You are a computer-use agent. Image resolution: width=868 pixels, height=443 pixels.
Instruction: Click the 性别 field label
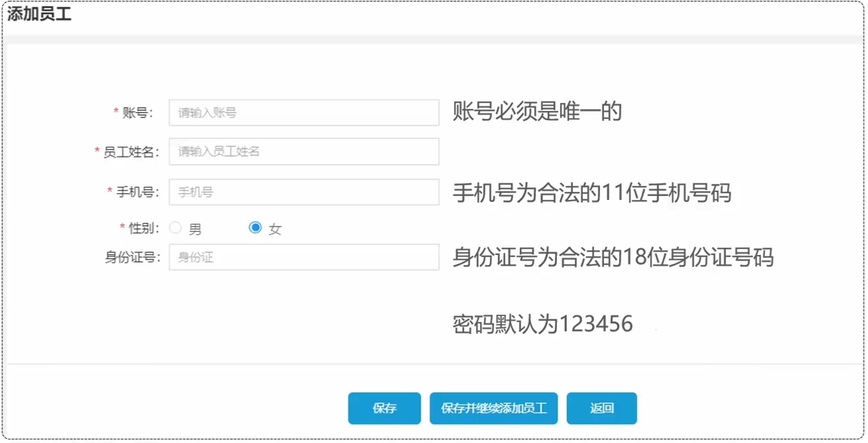143,228
